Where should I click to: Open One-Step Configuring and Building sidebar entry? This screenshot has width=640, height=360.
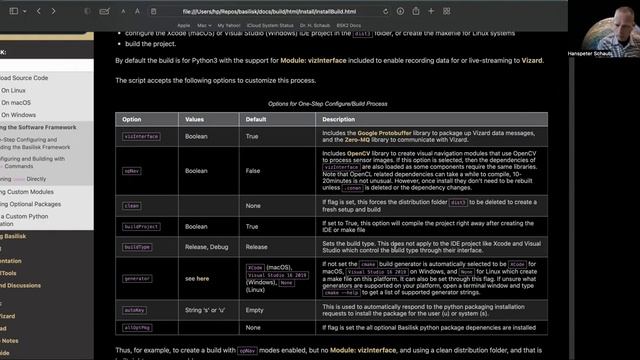(x=35, y=143)
